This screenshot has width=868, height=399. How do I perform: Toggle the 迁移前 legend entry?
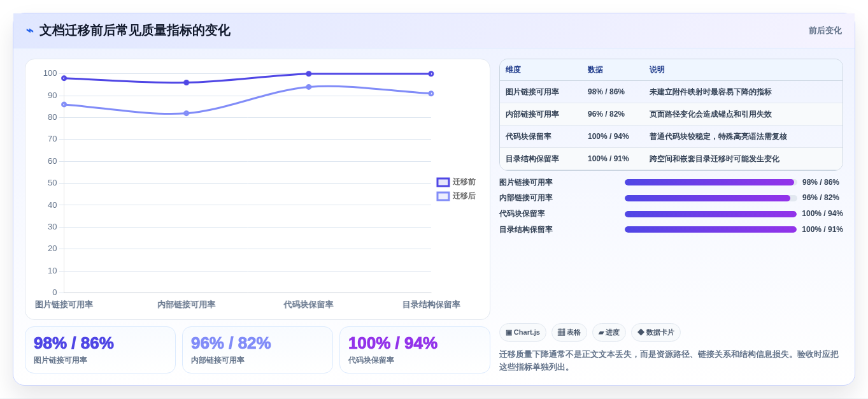pyautogui.click(x=456, y=182)
